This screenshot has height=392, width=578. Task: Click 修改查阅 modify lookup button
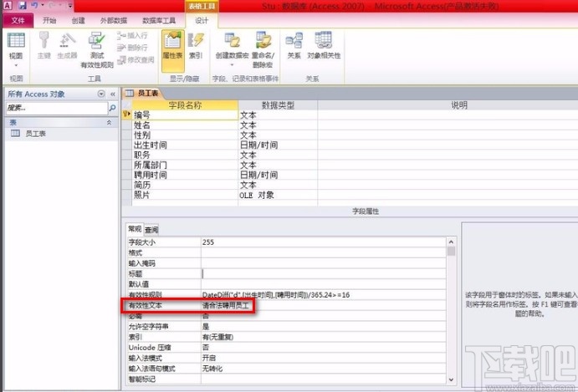[136, 59]
